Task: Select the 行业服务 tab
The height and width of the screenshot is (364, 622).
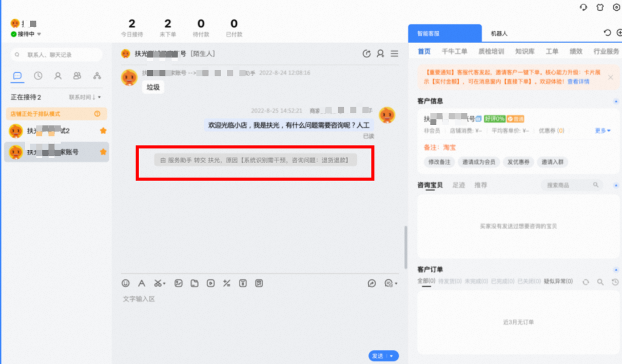Action: 606,51
